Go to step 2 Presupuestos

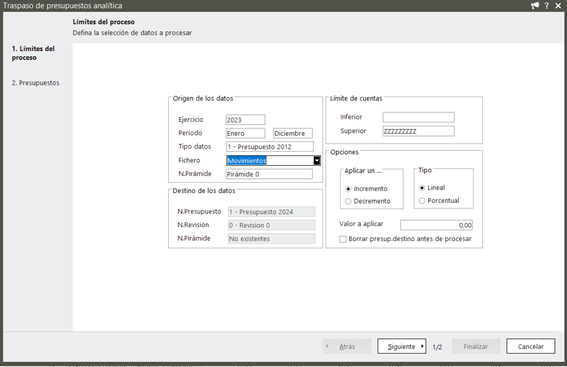(35, 83)
